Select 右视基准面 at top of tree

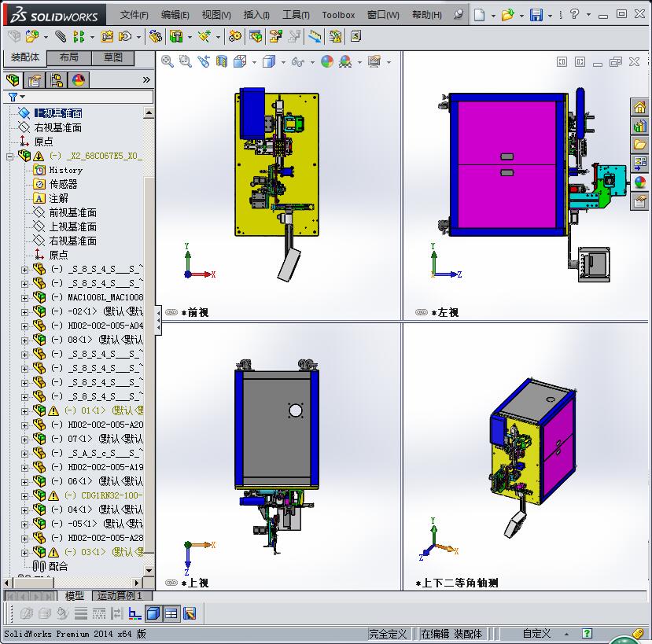coord(57,127)
